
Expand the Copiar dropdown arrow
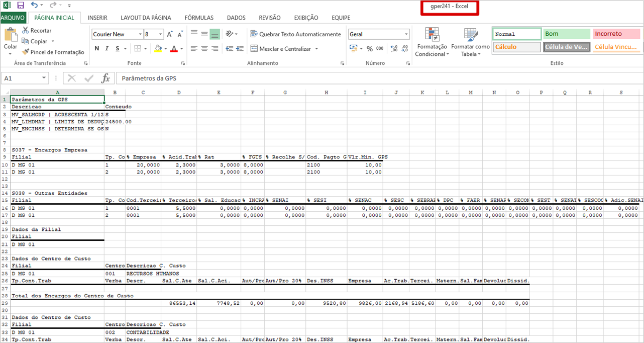tap(53, 42)
